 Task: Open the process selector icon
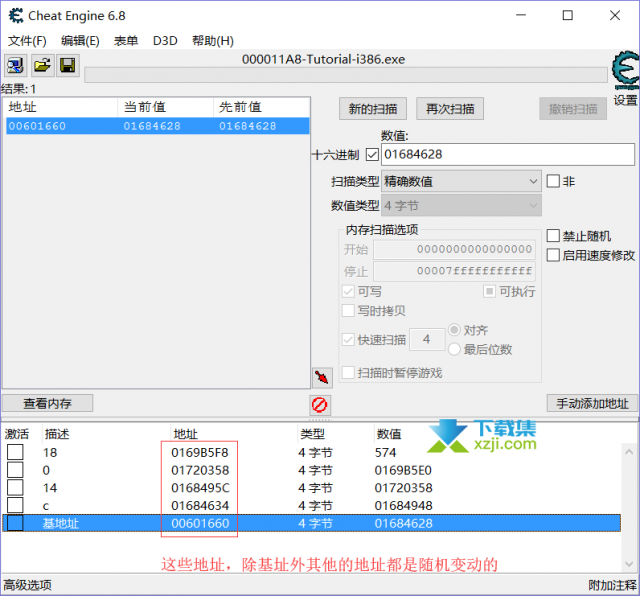[16, 65]
